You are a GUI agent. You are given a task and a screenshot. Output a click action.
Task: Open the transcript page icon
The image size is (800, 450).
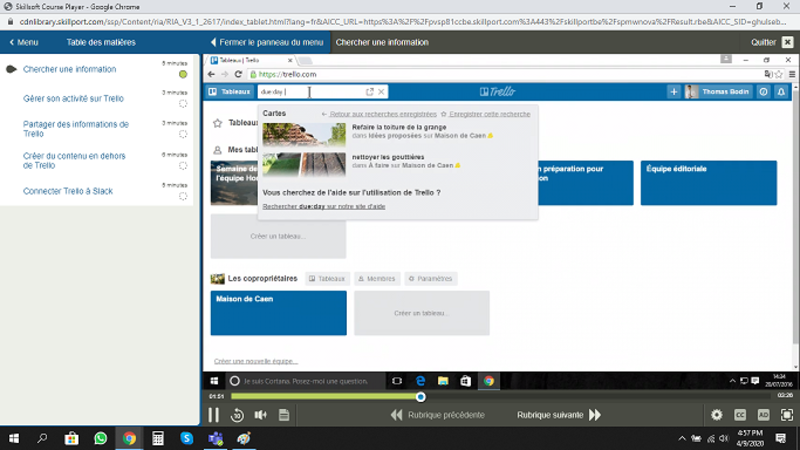(x=284, y=415)
